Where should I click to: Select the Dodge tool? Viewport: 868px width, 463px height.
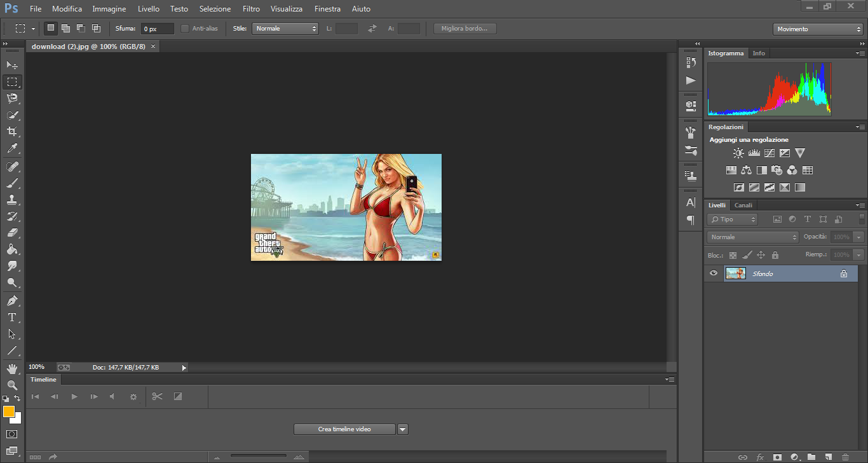12,282
